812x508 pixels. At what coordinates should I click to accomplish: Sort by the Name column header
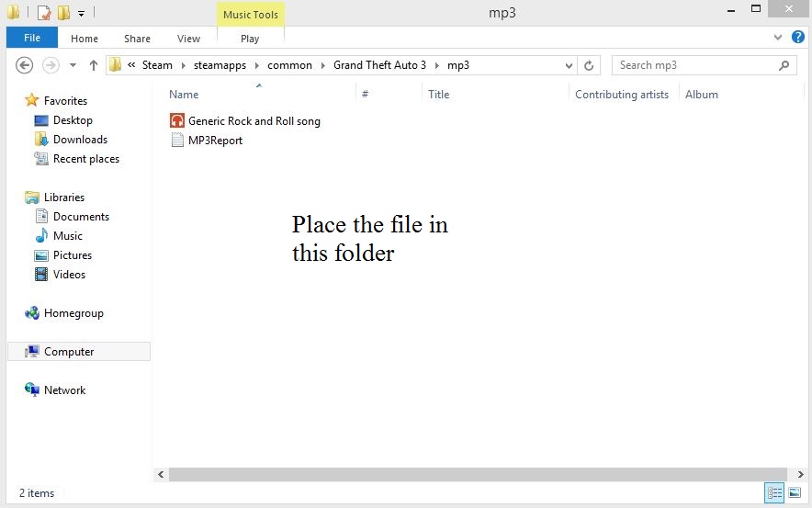tap(184, 95)
